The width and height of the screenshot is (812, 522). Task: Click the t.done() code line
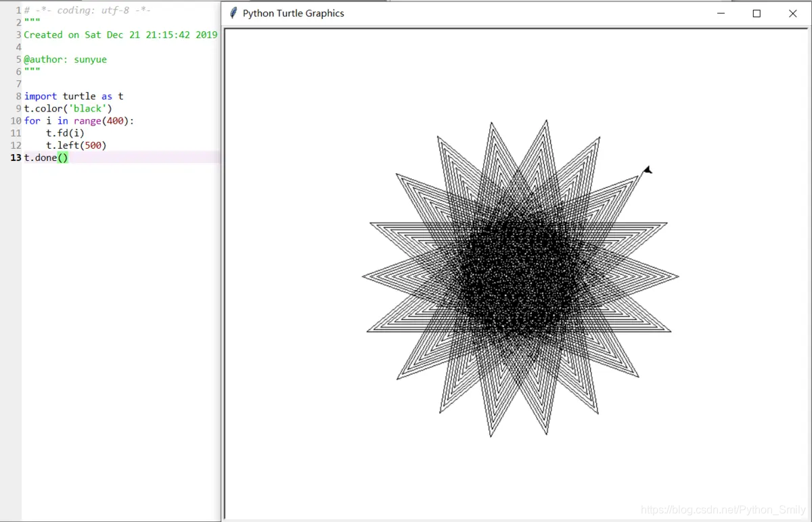46,158
